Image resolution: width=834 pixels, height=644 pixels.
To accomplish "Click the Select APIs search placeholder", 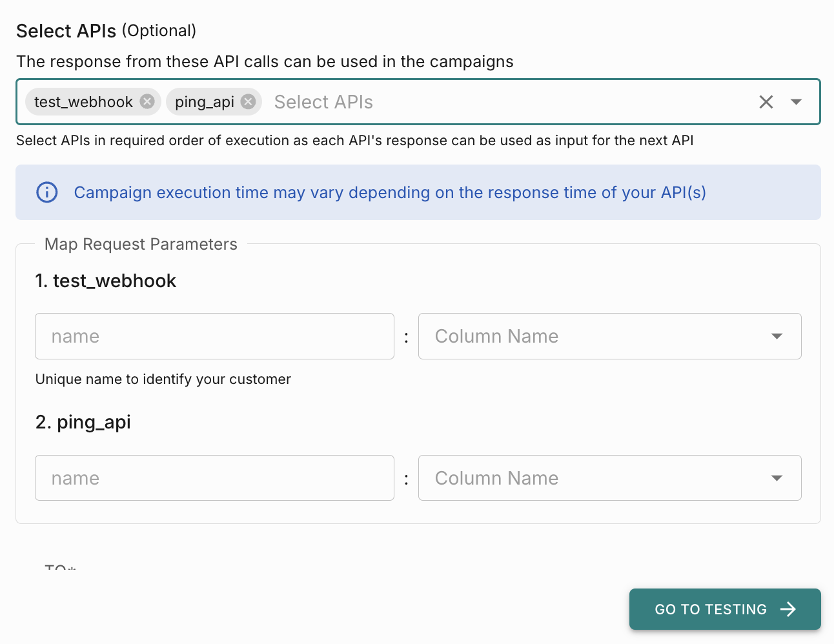I will click(323, 102).
